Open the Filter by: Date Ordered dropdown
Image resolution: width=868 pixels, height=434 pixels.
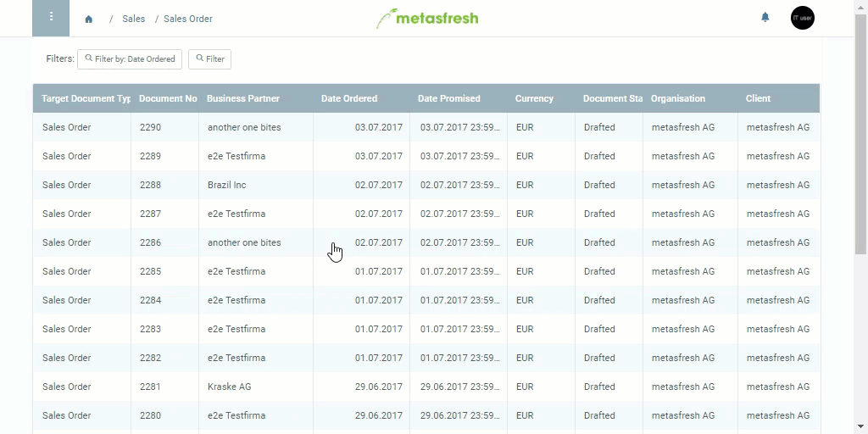point(130,58)
